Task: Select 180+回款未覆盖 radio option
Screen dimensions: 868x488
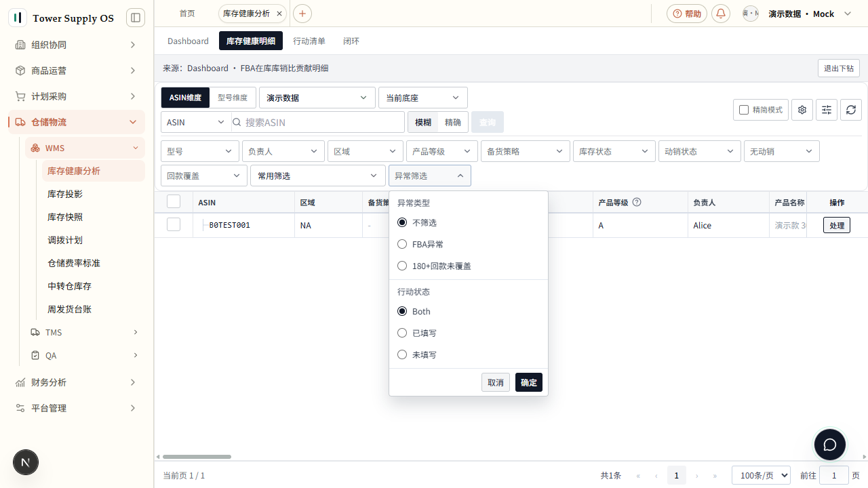Action: tap(402, 266)
